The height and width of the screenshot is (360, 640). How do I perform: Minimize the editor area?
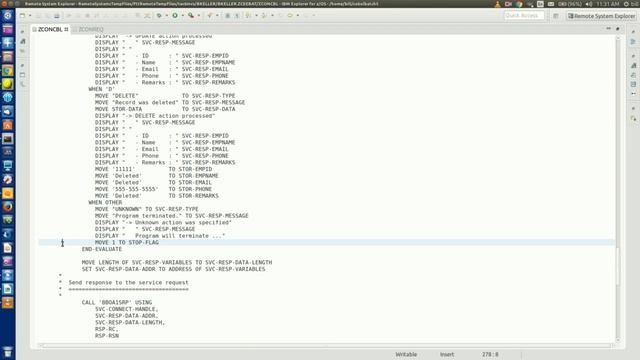609,29
